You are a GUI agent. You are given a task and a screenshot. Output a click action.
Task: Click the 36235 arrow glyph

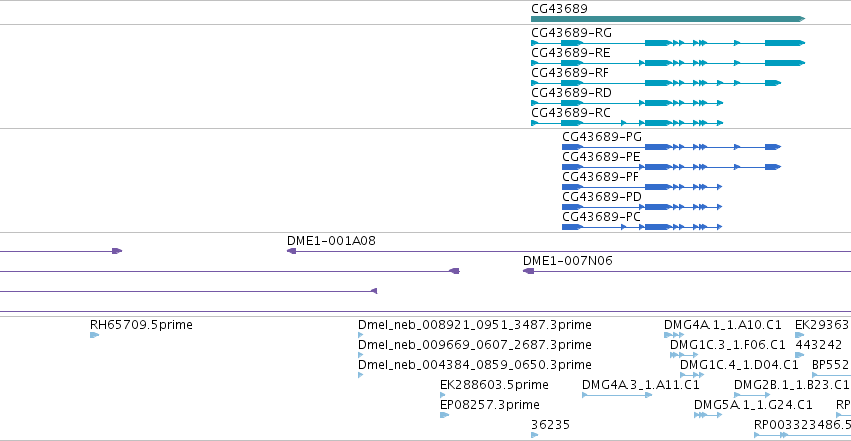[x=535, y=435]
